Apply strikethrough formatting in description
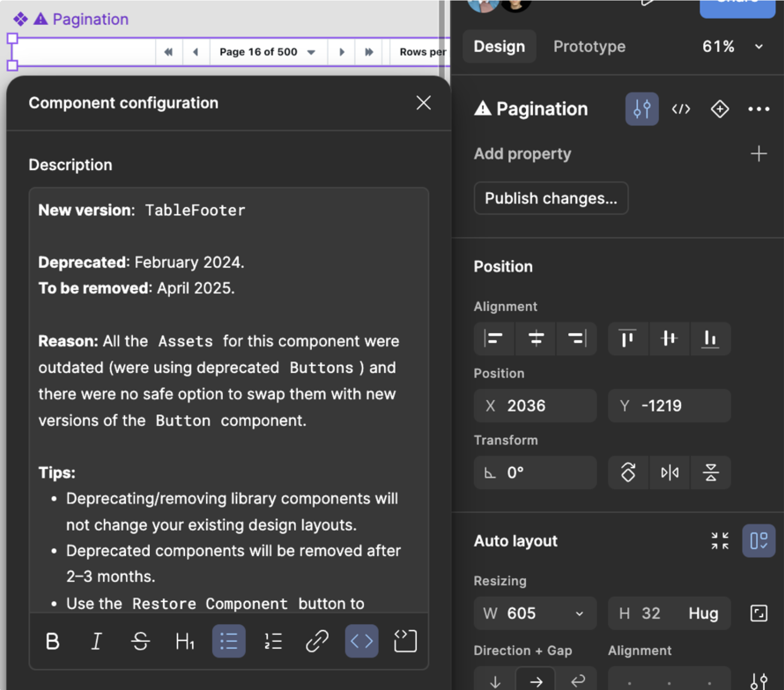The image size is (784, 690). point(140,641)
